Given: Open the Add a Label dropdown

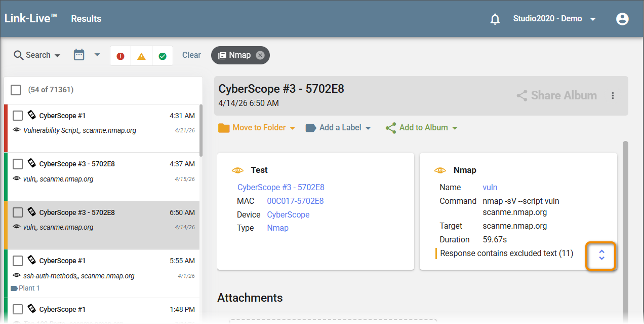Looking at the screenshot, I should tap(338, 128).
